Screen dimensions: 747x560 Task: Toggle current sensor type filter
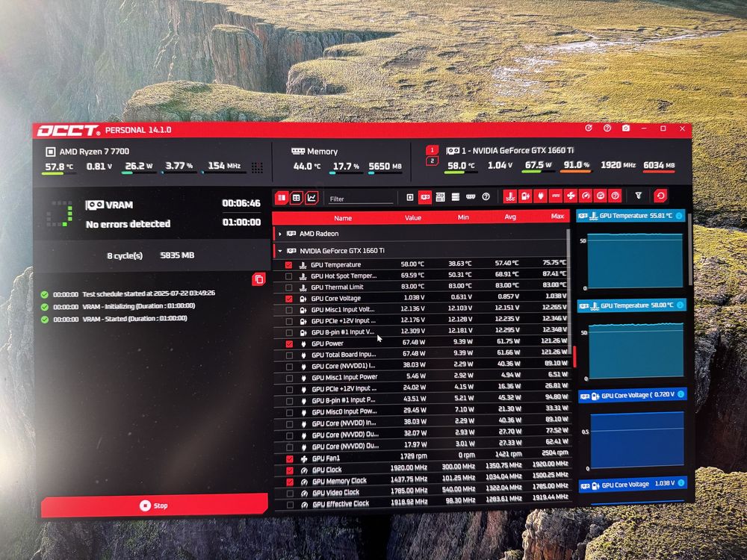tap(556, 196)
